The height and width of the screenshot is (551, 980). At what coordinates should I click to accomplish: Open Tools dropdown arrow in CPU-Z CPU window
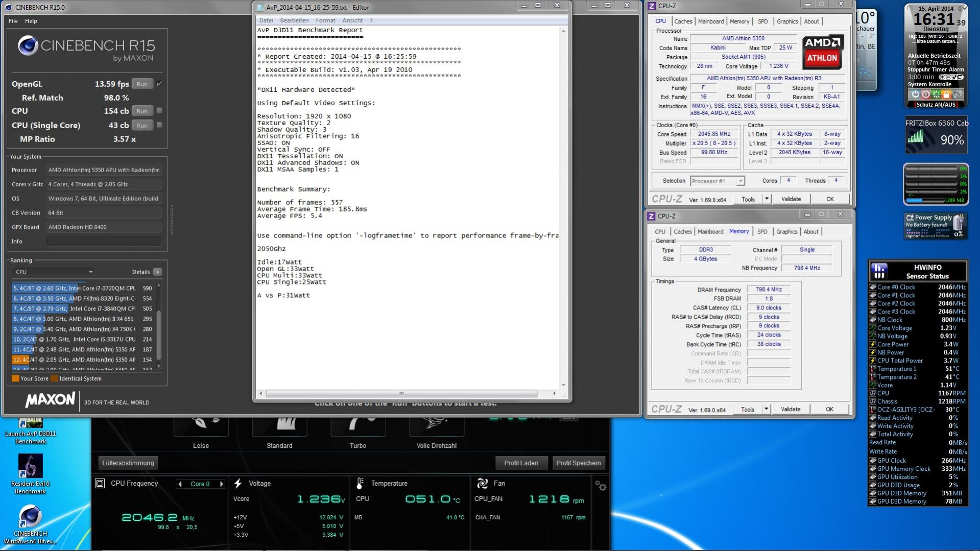pyautogui.click(x=767, y=199)
